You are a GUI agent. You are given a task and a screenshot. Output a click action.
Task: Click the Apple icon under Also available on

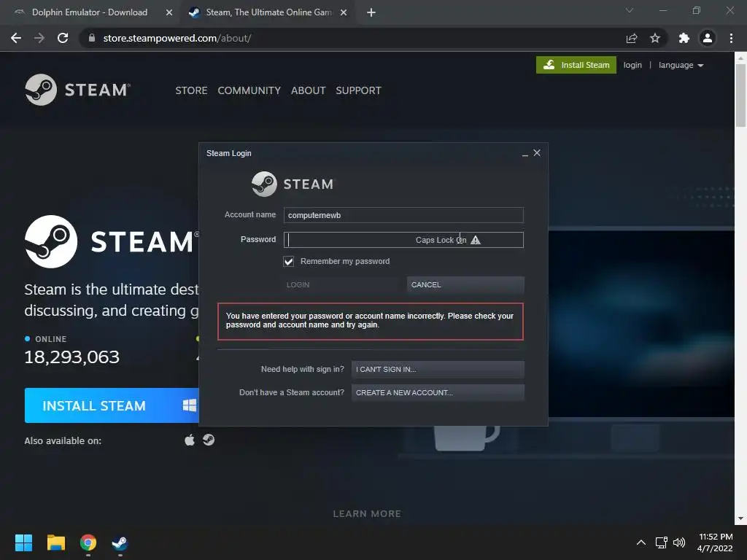click(x=190, y=440)
